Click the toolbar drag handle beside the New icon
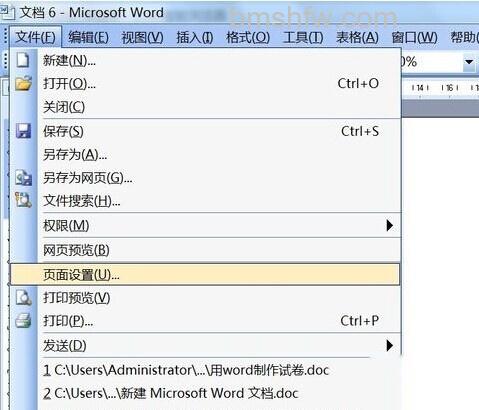479x410 pixels. point(5,61)
